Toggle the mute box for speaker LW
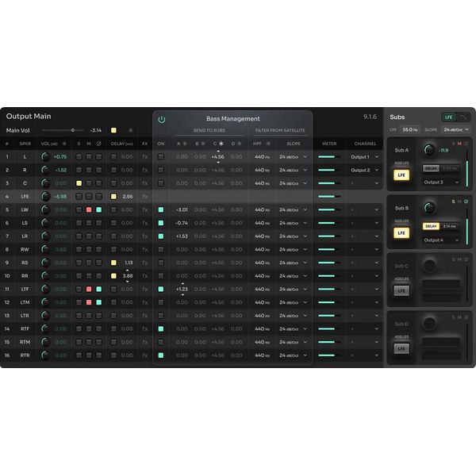This screenshot has height=476, width=476. click(x=89, y=210)
